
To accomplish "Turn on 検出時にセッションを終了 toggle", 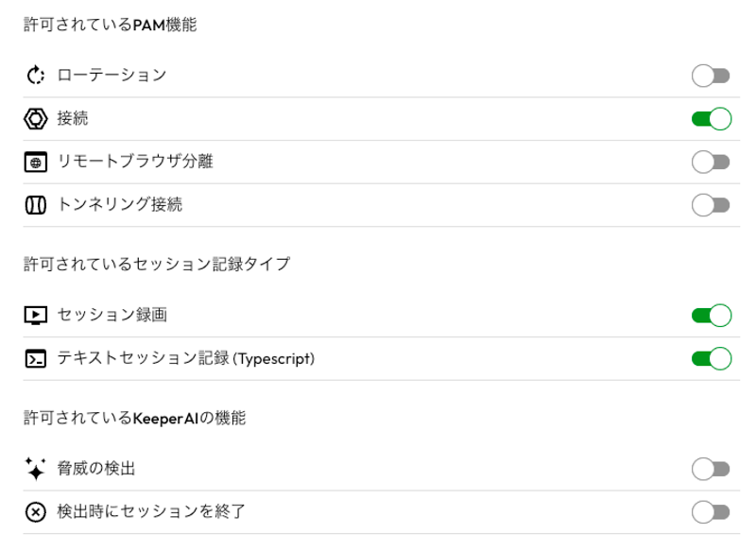I will [711, 512].
